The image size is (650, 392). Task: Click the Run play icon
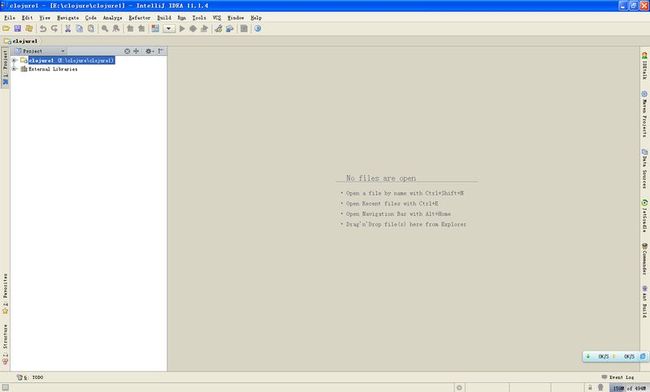(x=182, y=29)
